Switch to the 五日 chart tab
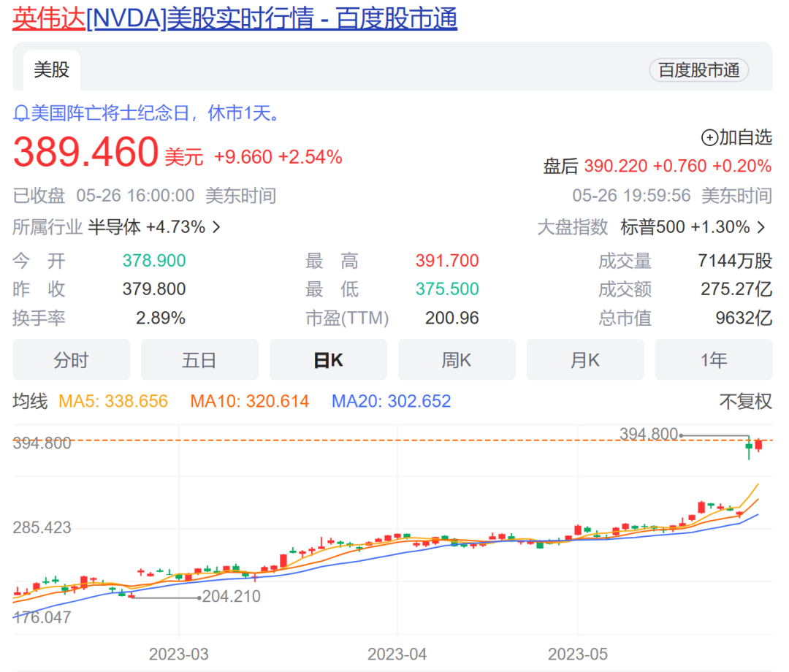 tap(199, 359)
